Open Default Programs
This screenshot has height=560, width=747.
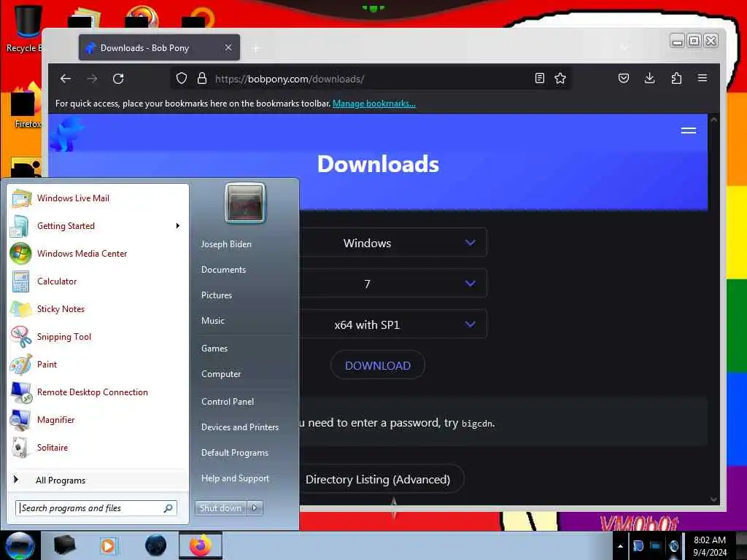[235, 452]
